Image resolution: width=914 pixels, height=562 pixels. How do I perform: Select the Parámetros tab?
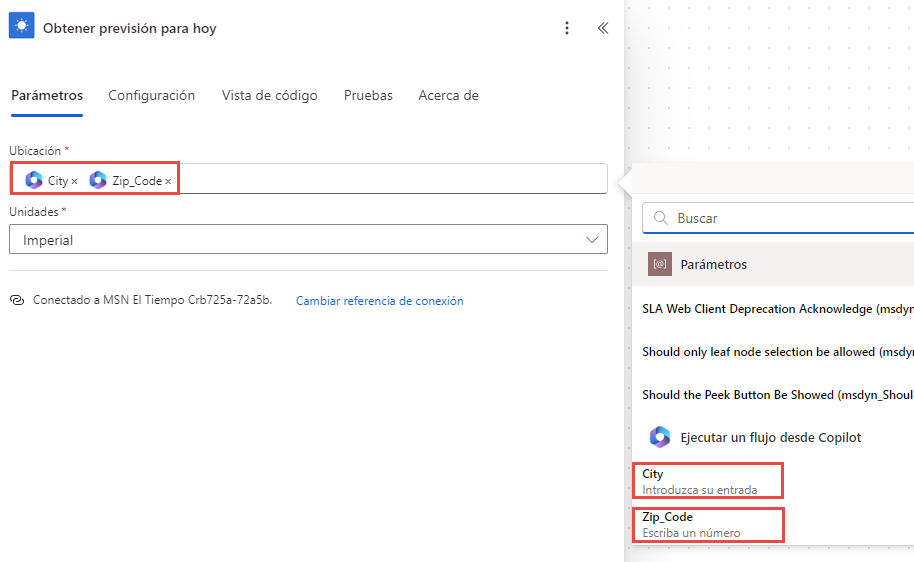(x=47, y=96)
